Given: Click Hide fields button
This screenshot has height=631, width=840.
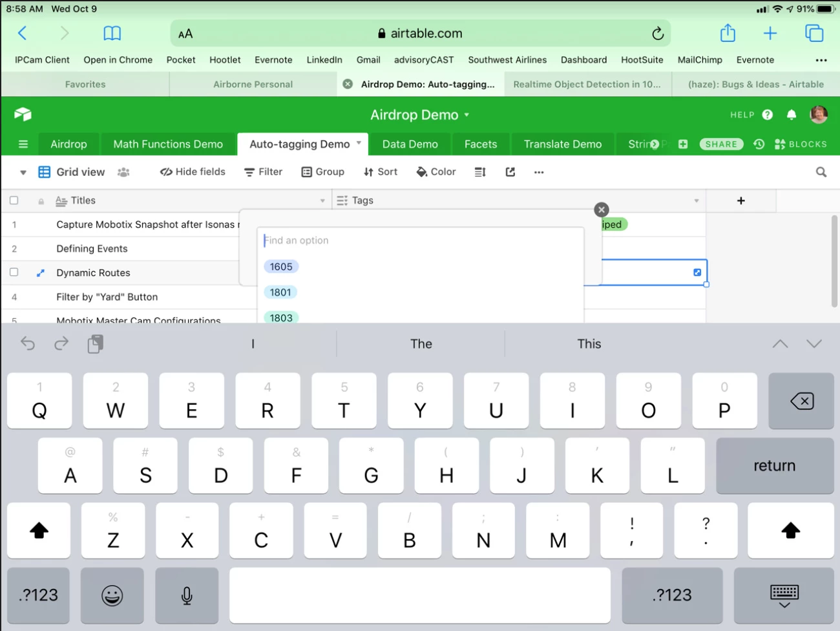Looking at the screenshot, I should [x=193, y=172].
